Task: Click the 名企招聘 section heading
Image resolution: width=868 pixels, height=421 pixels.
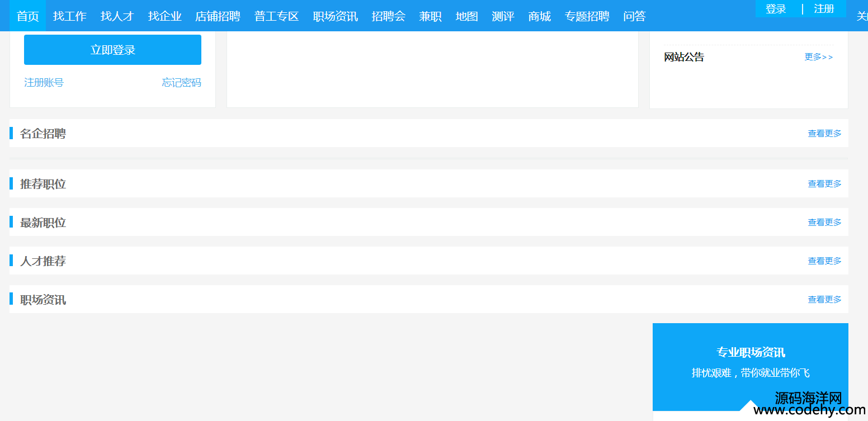Action: tap(43, 134)
